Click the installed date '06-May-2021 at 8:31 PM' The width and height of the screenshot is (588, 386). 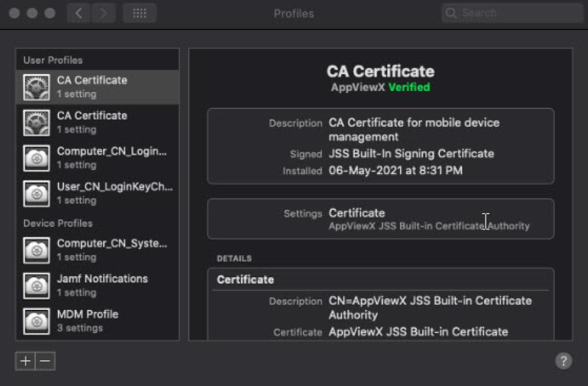(x=396, y=170)
